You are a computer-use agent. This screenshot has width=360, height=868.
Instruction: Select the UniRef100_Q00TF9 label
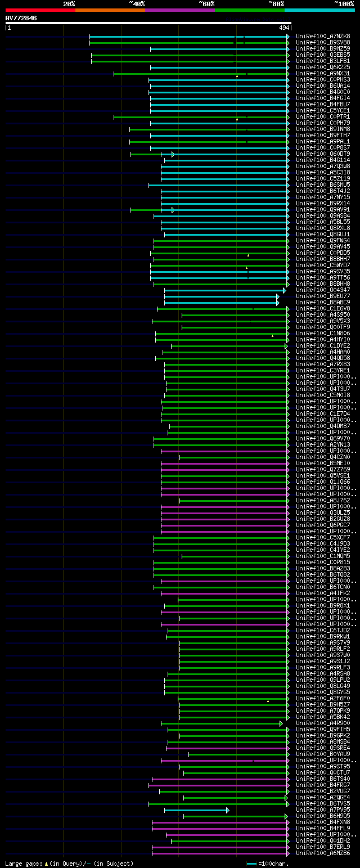[323, 327]
